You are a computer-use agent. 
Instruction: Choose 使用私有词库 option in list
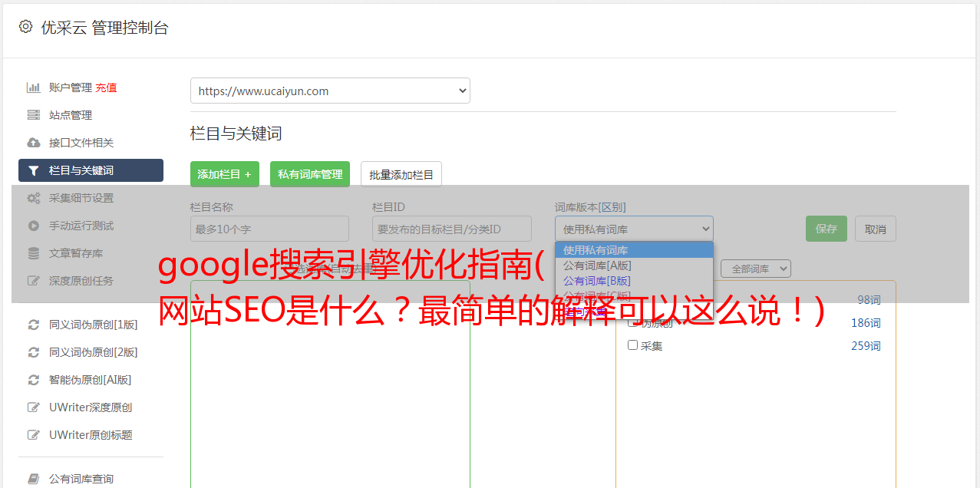tap(634, 250)
